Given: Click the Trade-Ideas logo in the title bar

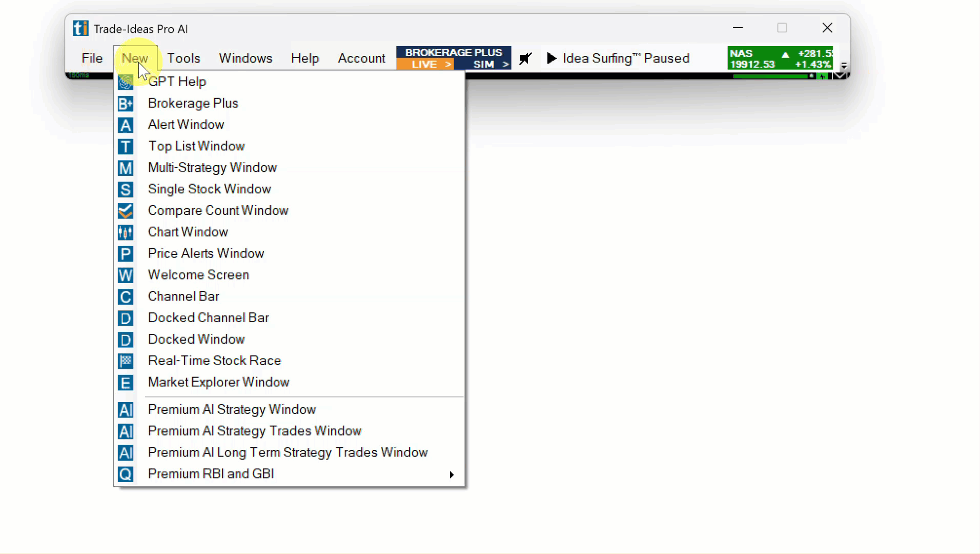Looking at the screenshot, I should click(80, 28).
